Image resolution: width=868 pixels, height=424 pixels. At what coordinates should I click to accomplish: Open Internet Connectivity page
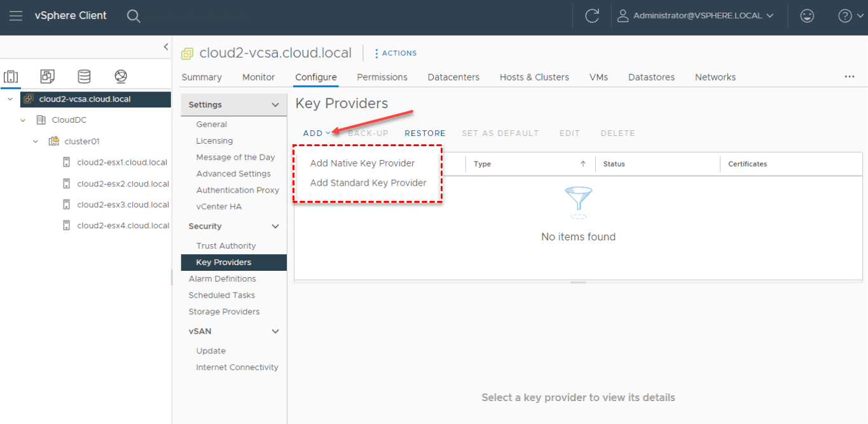[x=237, y=367]
